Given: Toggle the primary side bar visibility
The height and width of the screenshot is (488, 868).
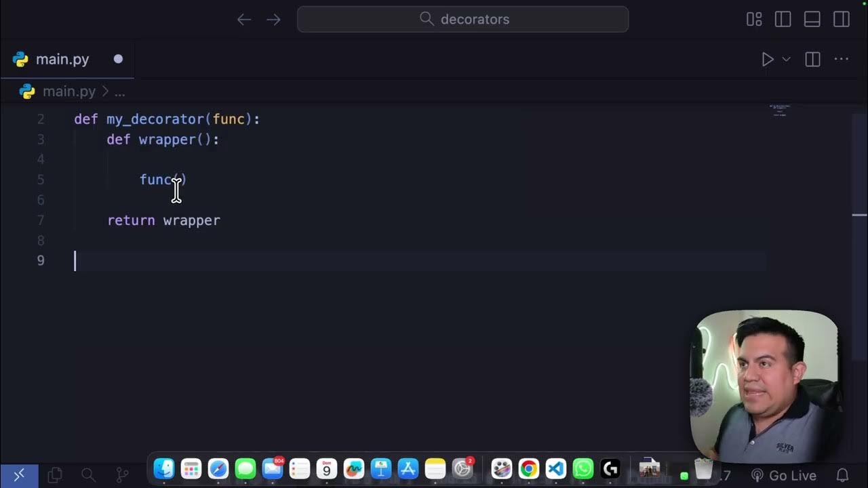Looking at the screenshot, I should (x=783, y=19).
